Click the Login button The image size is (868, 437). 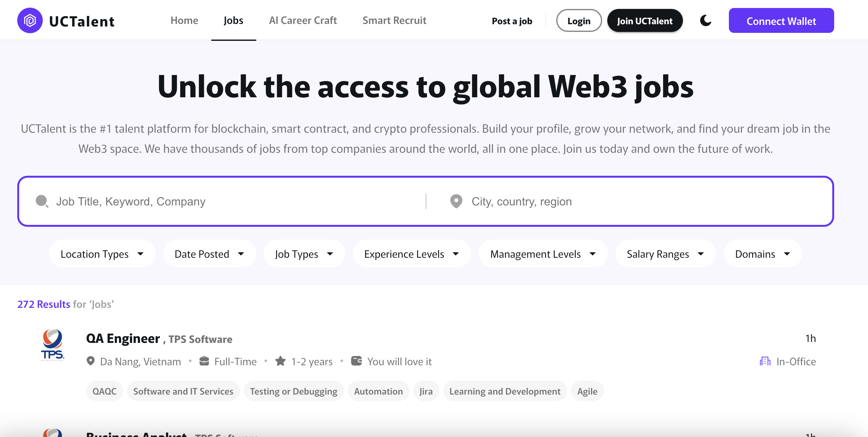click(x=579, y=20)
